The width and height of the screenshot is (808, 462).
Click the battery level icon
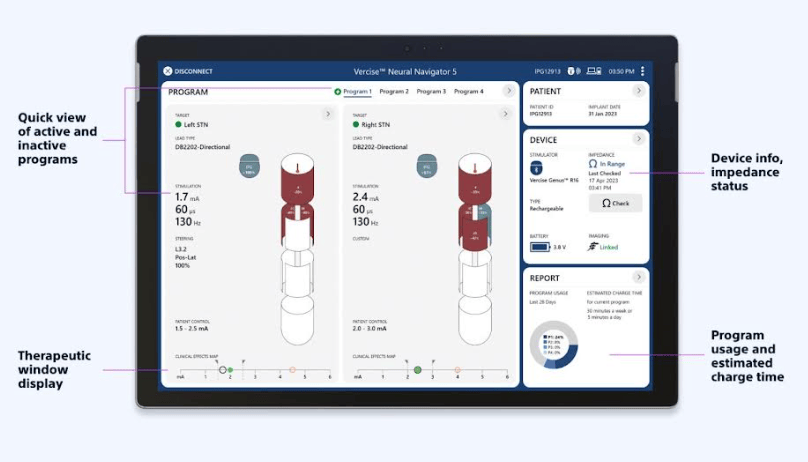pos(540,247)
